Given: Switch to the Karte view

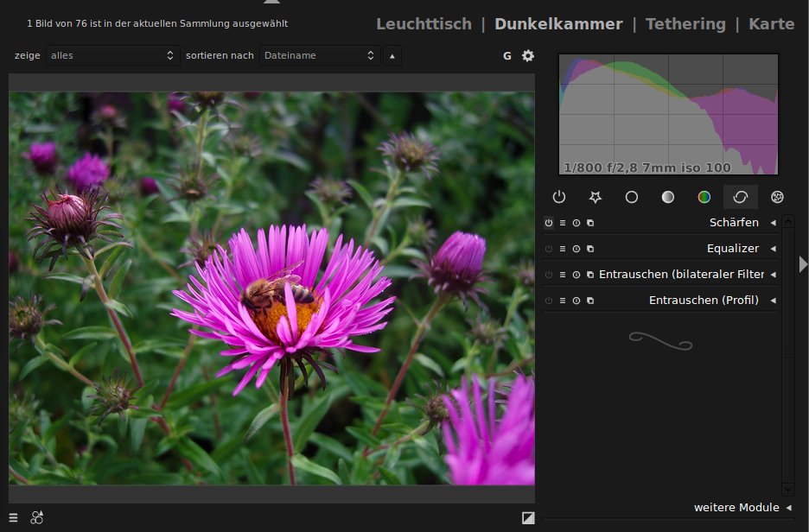Looking at the screenshot, I should pyautogui.click(x=771, y=23).
